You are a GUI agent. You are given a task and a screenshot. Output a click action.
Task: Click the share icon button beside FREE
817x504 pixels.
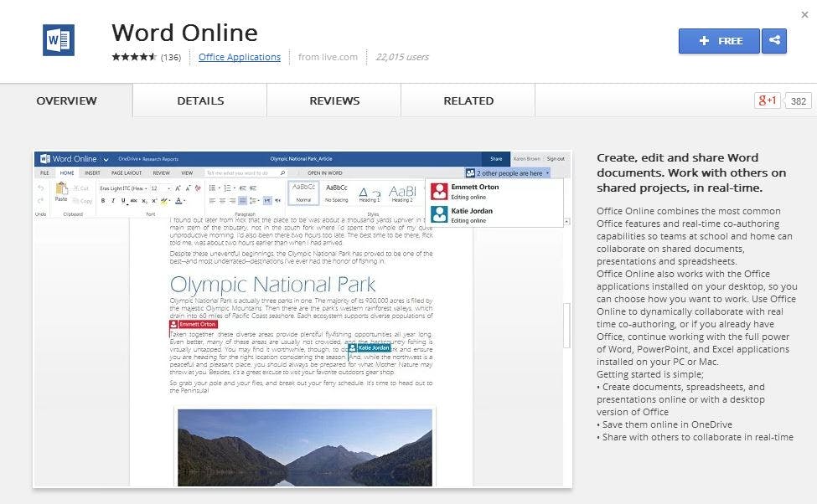(774, 41)
